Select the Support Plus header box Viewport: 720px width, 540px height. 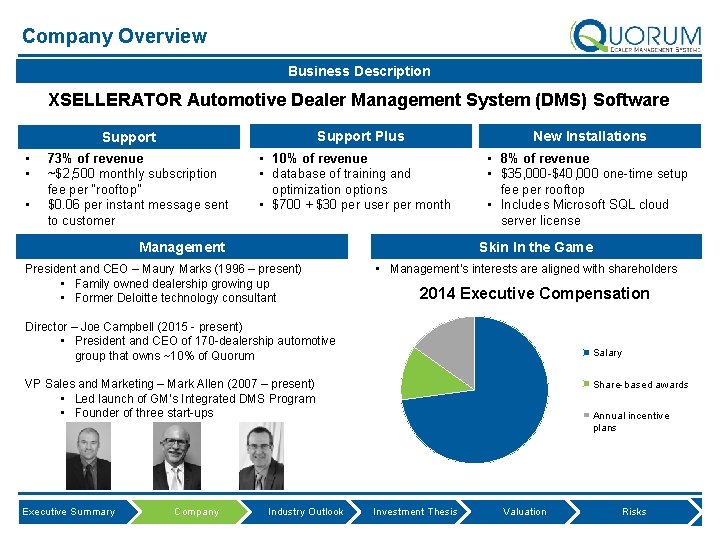point(360,136)
